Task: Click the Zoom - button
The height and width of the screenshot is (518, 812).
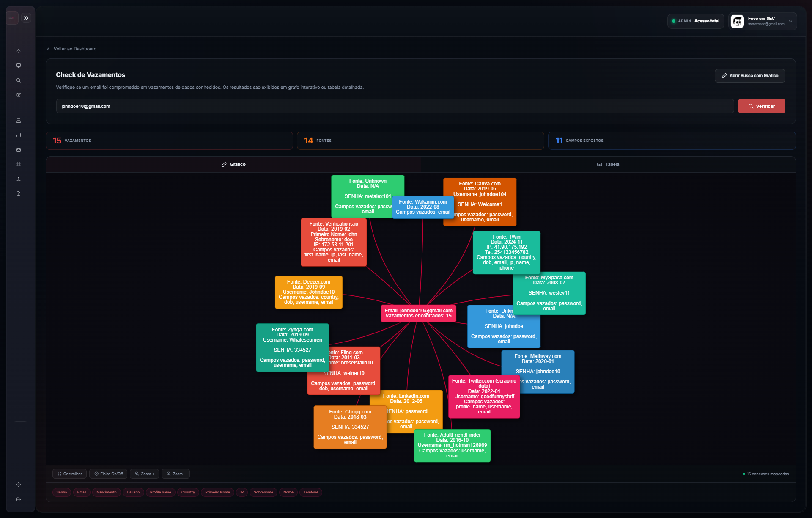Action: click(x=176, y=474)
